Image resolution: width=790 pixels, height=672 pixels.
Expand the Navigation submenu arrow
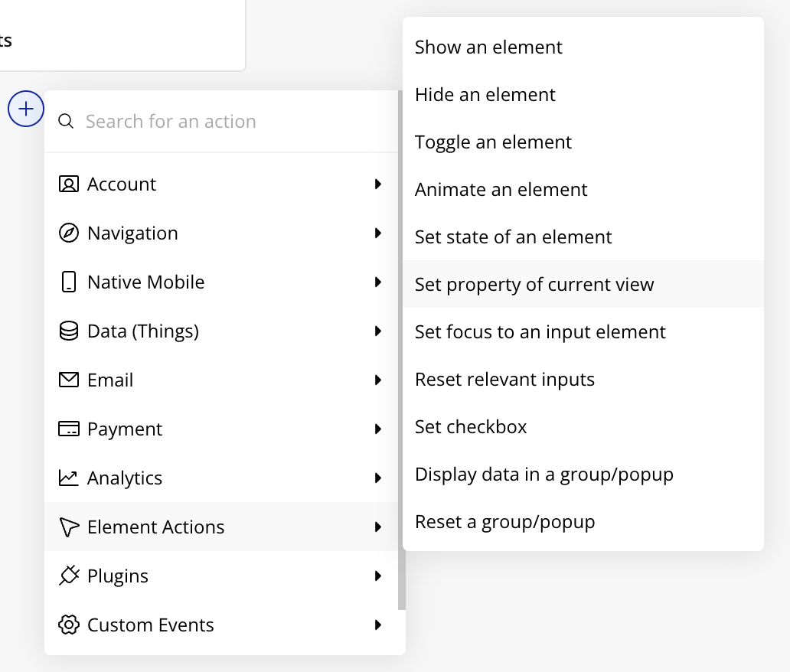(x=378, y=233)
